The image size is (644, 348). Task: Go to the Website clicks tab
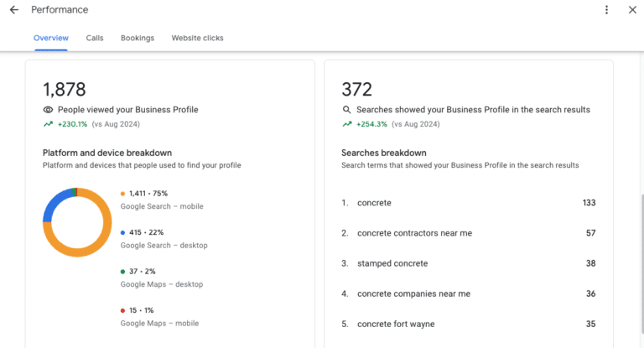point(197,38)
